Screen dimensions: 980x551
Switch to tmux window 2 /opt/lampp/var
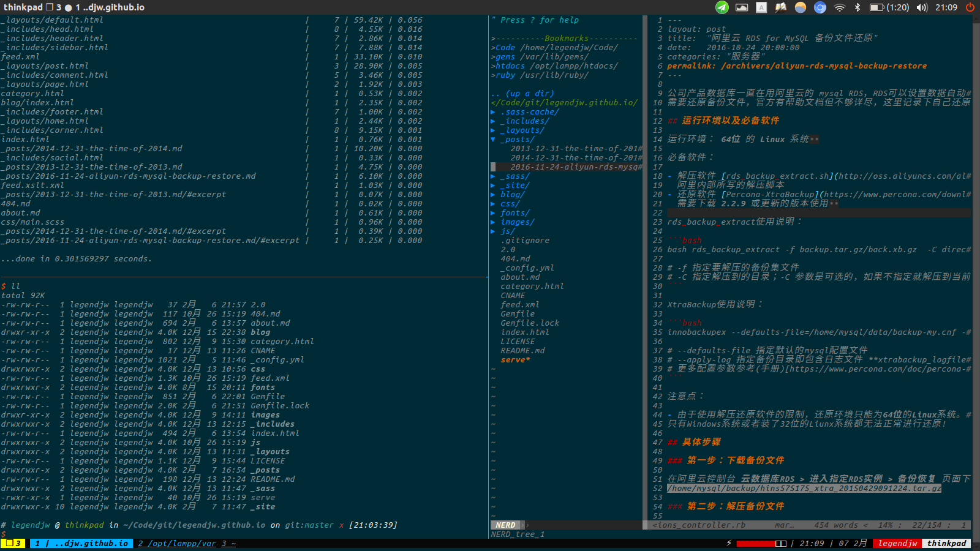[177, 543]
